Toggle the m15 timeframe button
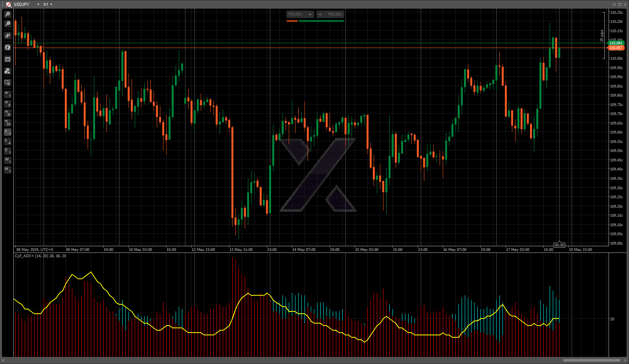Image resolution: width=629 pixels, height=364 pixels. pos(7,113)
